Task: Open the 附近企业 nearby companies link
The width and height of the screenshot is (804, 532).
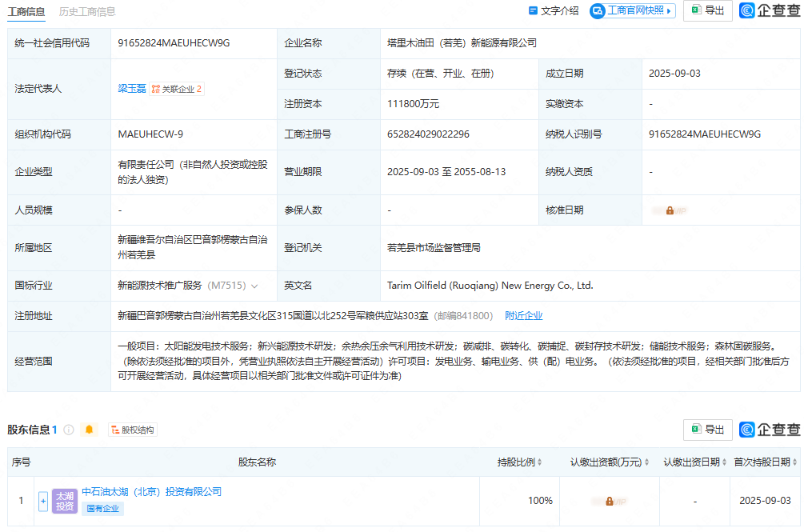Action: click(x=523, y=316)
